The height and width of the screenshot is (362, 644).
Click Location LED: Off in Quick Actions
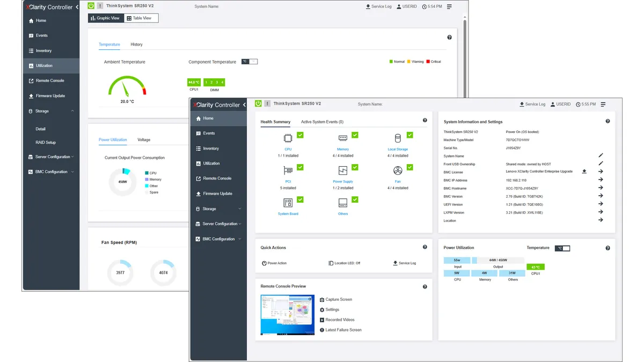tap(344, 263)
